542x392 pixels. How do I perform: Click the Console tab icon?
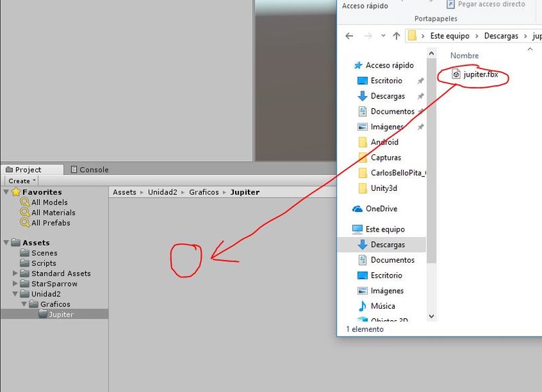coord(74,169)
